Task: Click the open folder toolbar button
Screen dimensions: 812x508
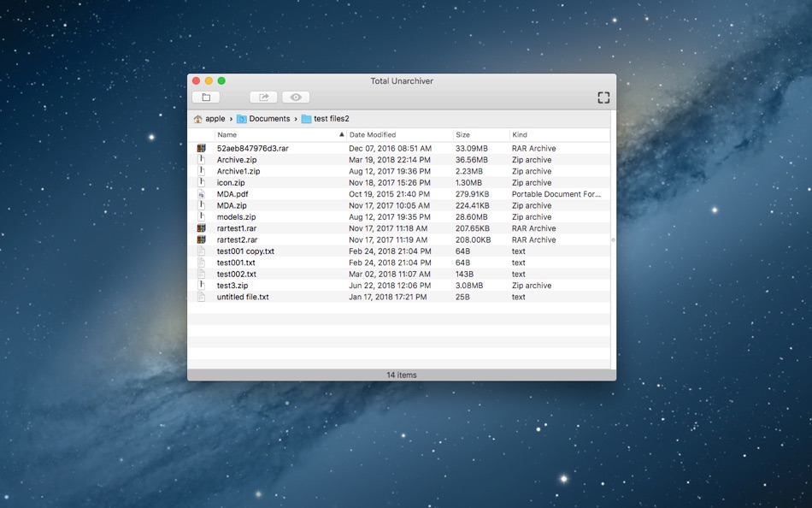Action: [x=206, y=97]
